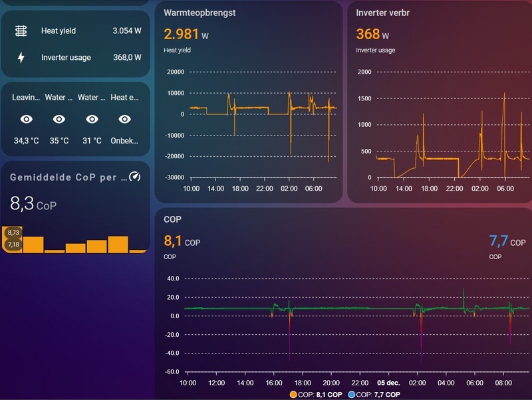Click the 05 dec. marker on COP timeline
Viewport: 532px width, 400px height.
(x=388, y=383)
